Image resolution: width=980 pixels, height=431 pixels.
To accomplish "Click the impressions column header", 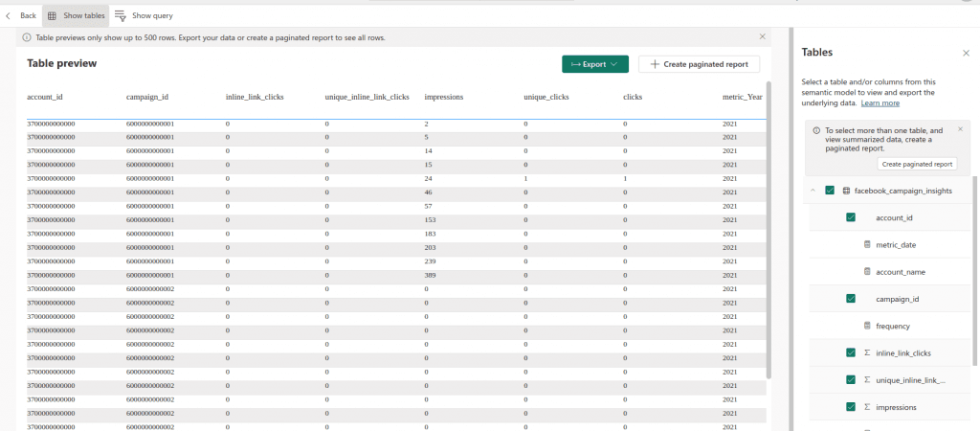I will (443, 97).
